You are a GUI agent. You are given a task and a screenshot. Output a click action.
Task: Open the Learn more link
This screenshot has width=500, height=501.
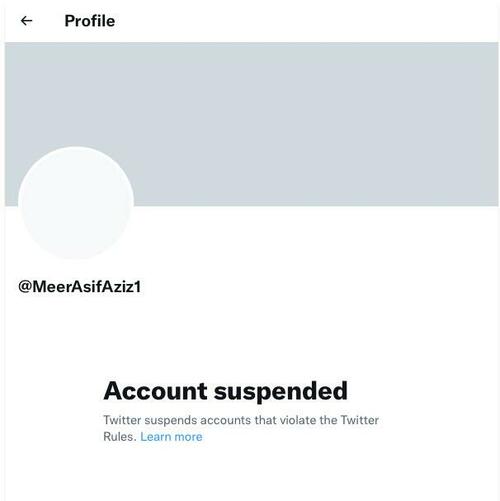pyautogui.click(x=171, y=437)
